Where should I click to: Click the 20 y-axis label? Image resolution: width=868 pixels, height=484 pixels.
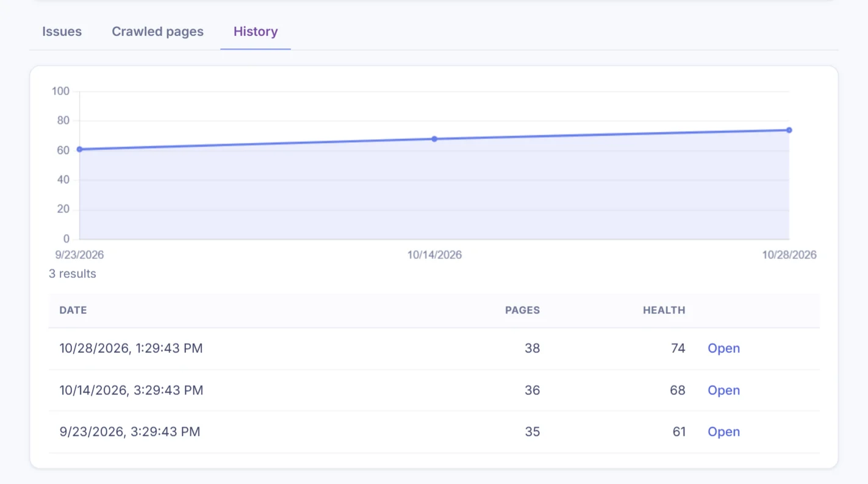63,209
